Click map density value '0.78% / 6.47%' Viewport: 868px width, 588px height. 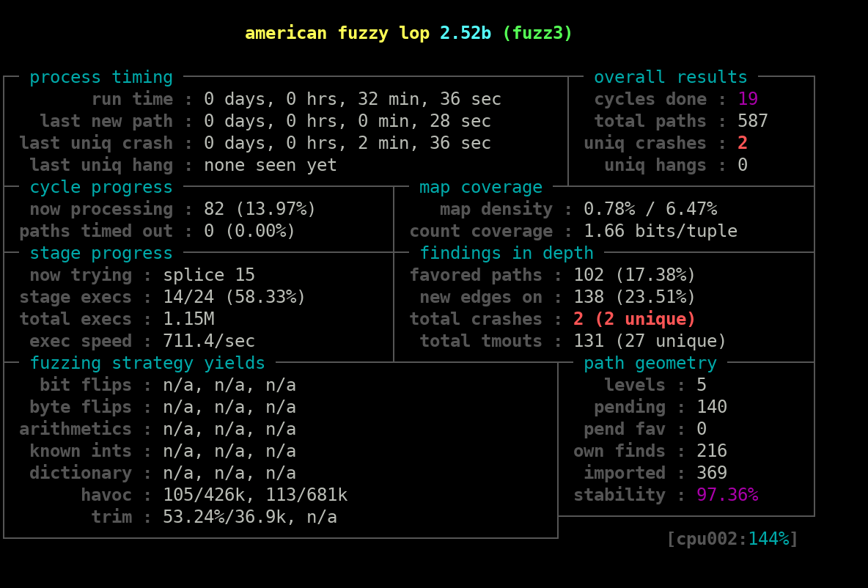pyautogui.click(x=650, y=209)
